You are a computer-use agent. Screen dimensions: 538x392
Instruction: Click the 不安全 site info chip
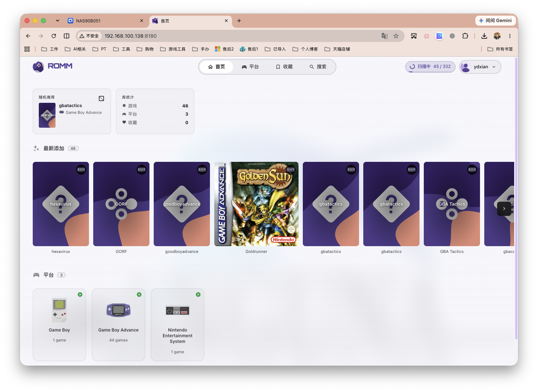click(89, 36)
